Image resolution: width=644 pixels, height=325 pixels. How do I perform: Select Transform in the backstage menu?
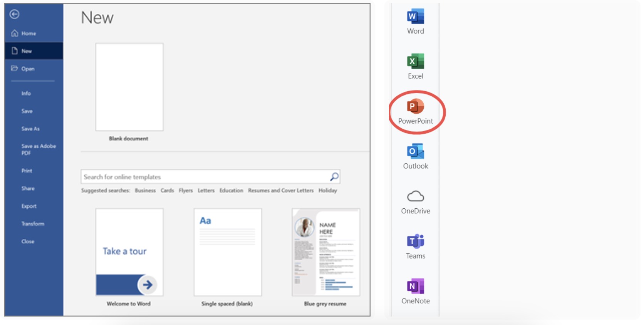point(33,224)
